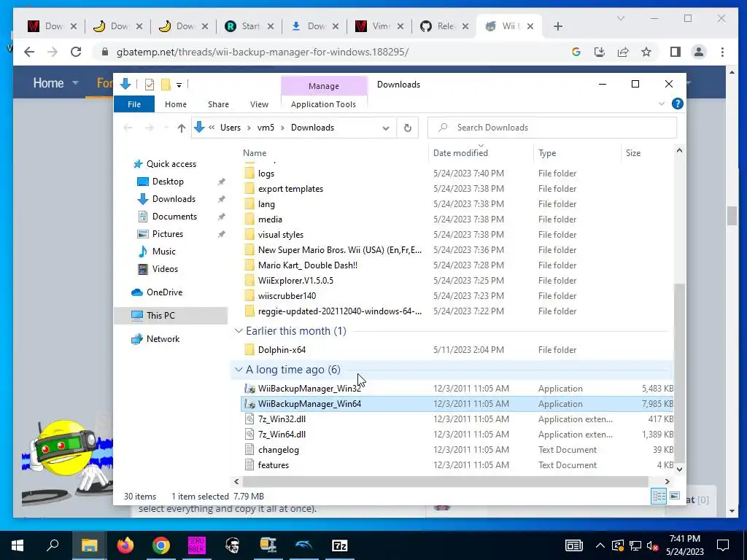Click the Chrome address bar URL
The height and width of the screenshot is (560, 747).
click(x=262, y=52)
